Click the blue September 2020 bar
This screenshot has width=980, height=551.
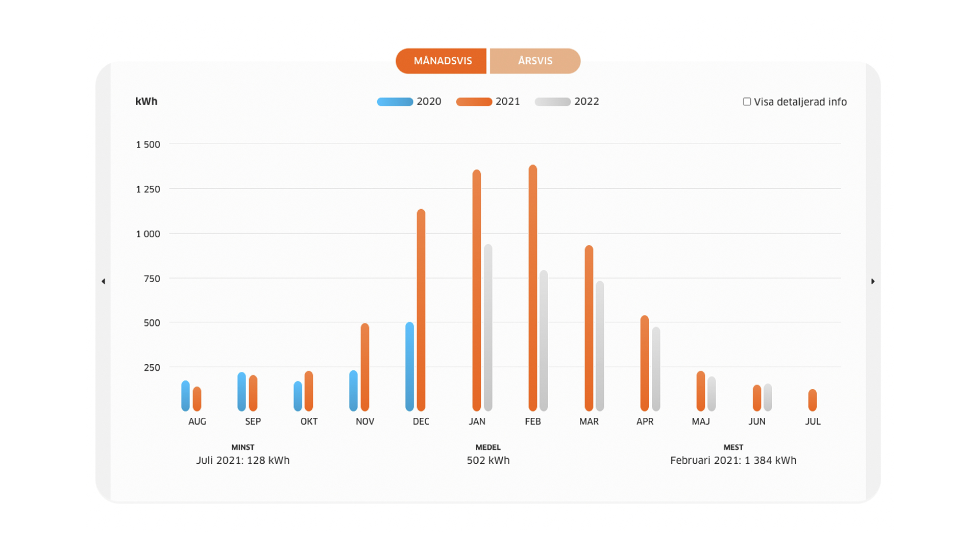click(241, 392)
